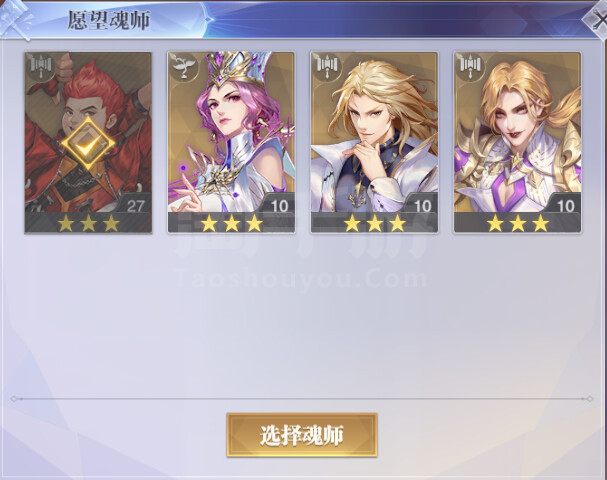The height and width of the screenshot is (480, 607).
Task: Click the number 10 badge on purple-haired card
Action: pos(279,206)
